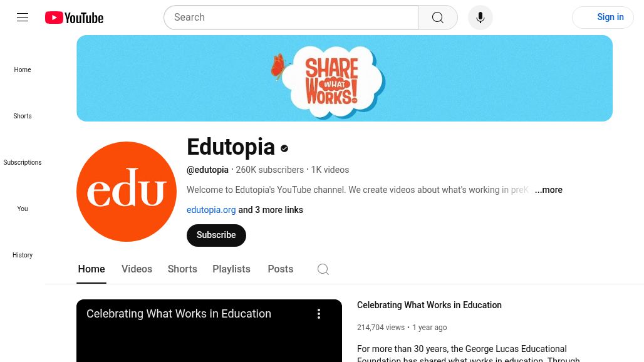The image size is (644, 362).
Task: Open the Playlists tab
Action: (231, 269)
